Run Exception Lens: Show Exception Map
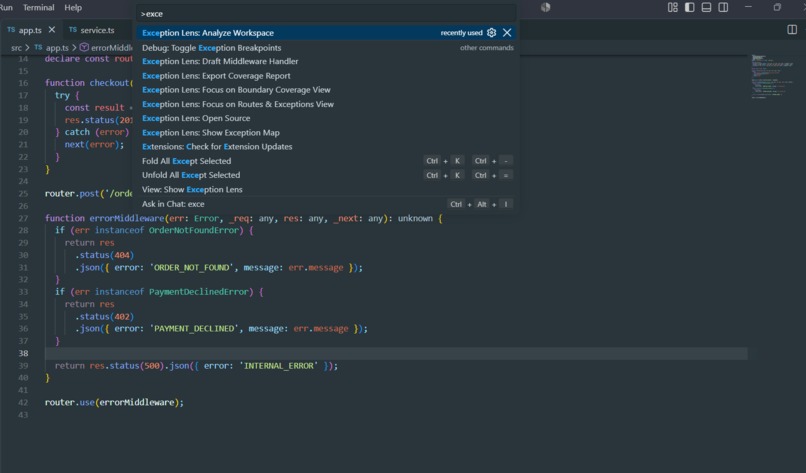806x473 pixels. pos(327,132)
